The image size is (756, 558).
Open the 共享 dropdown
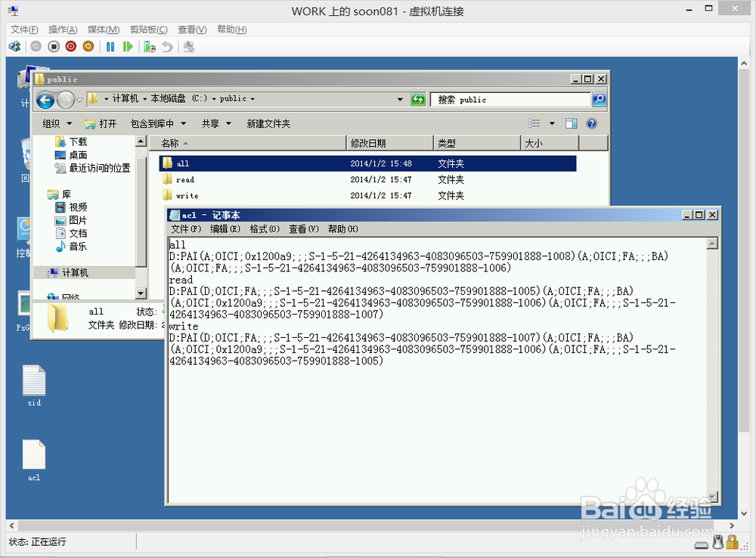(x=216, y=123)
